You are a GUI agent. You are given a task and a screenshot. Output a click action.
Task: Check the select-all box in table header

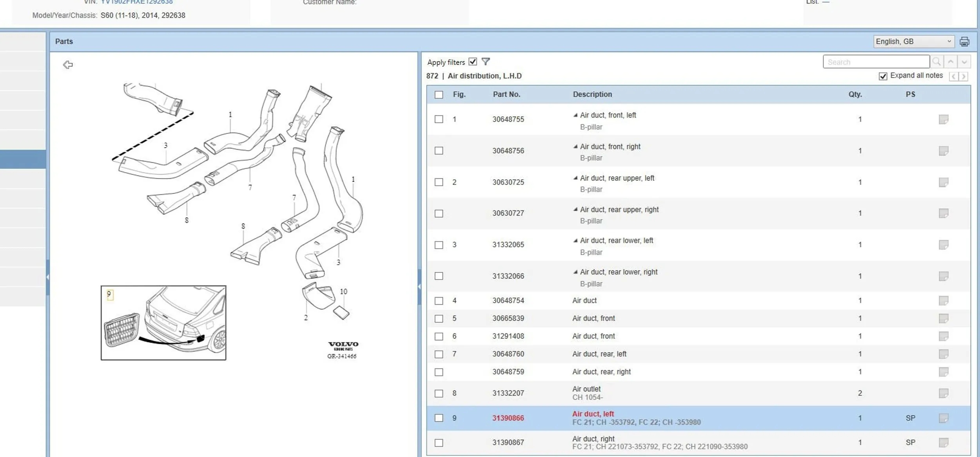coord(439,95)
